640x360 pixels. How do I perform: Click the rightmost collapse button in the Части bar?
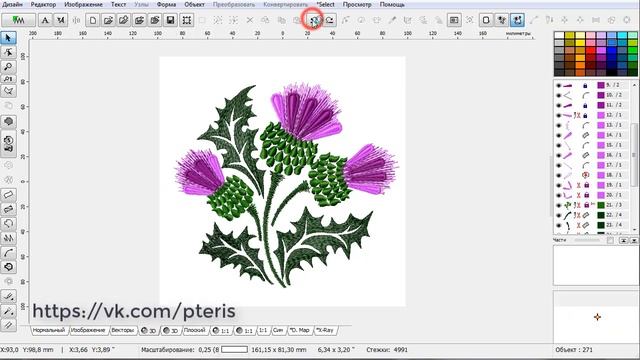click(634, 241)
